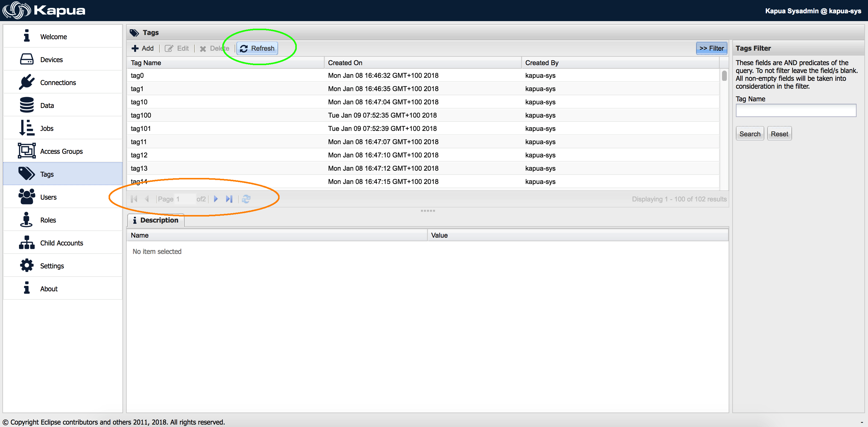The width and height of the screenshot is (868, 427).
Task: Add a new tag
Action: [142, 48]
